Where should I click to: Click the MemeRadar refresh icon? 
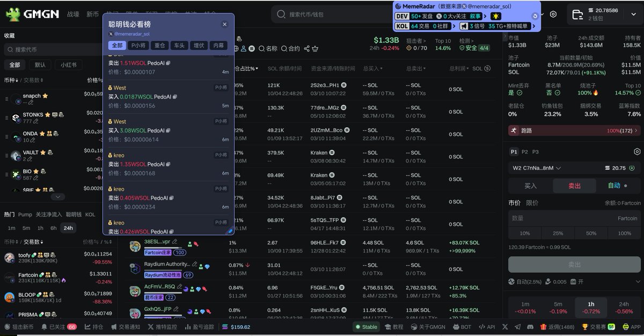pos(535,16)
